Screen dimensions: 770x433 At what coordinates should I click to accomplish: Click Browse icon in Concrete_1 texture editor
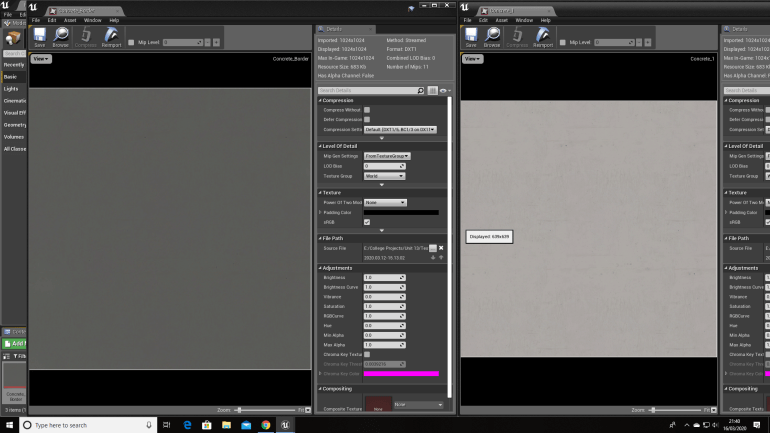coord(492,37)
